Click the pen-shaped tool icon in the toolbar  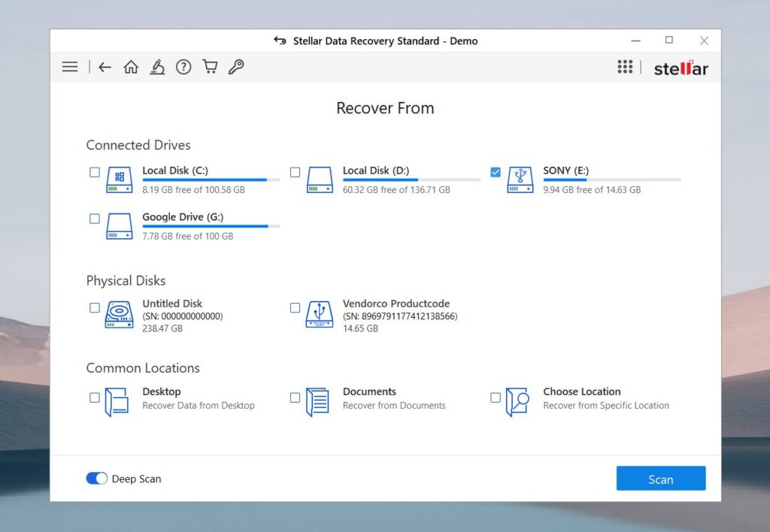[x=157, y=67]
